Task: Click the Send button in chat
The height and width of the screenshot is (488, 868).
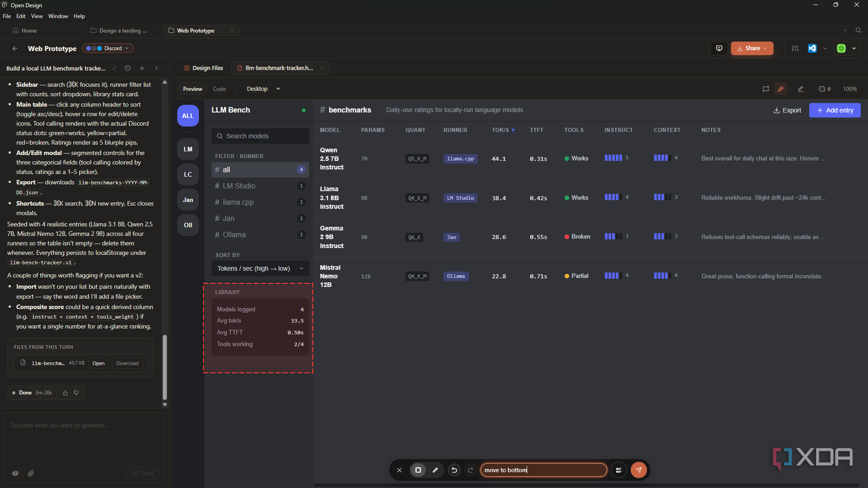Action: tap(142, 473)
